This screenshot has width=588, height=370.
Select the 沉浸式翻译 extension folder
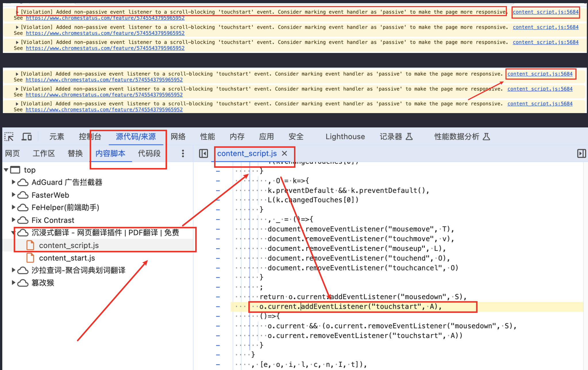point(105,232)
